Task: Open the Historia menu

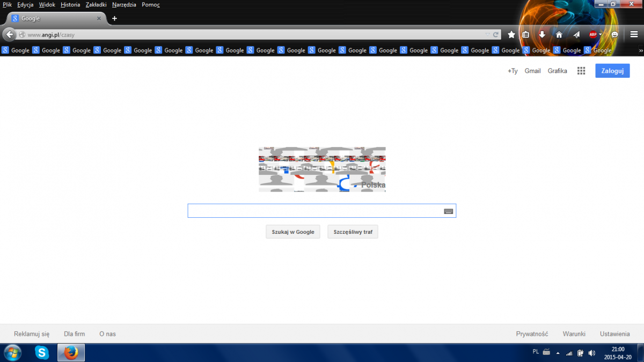Action: point(70,4)
